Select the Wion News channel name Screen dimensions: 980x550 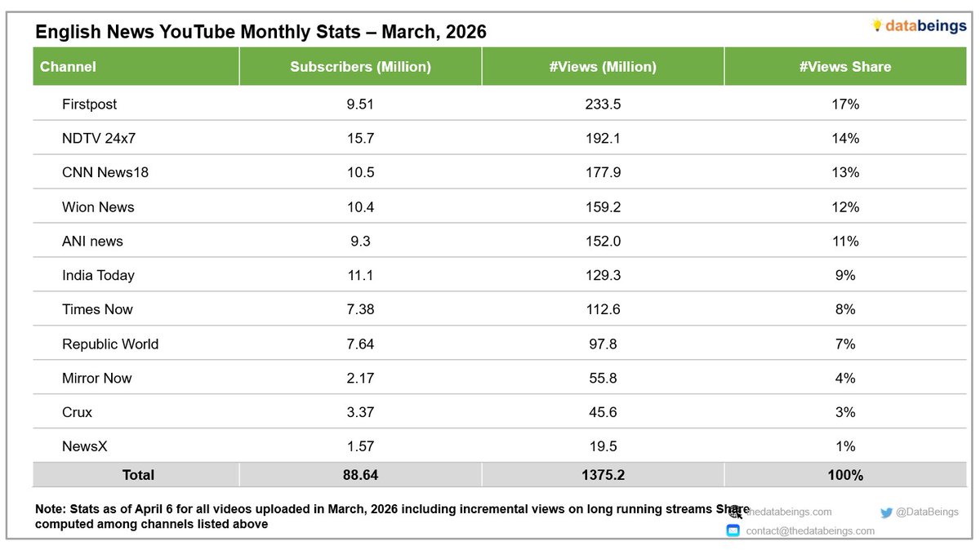click(x=98, y=207)
